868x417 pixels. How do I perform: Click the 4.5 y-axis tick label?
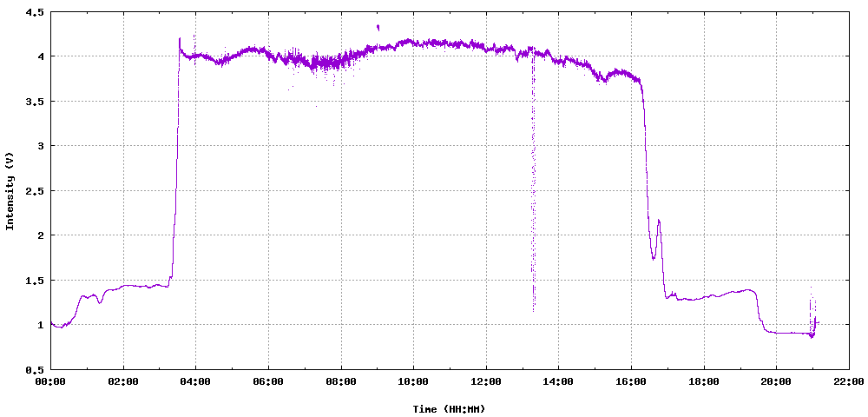(x=35, y=12)
